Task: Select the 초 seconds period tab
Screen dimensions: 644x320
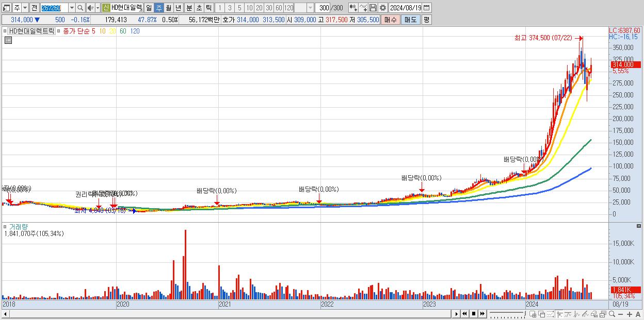Action: 198,8
